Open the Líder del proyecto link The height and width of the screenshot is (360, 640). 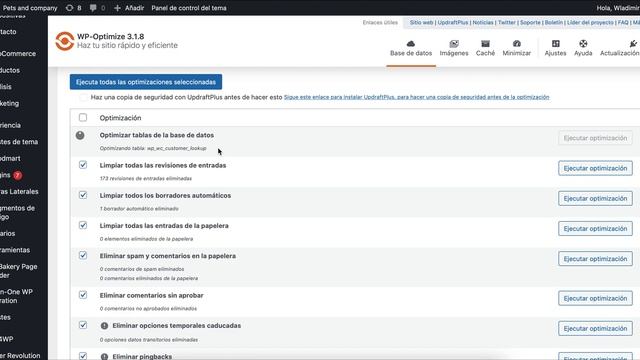click(590, 22)
